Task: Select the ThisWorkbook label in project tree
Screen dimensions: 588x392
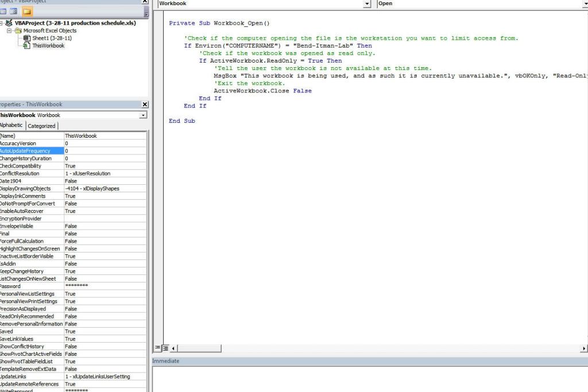Action: (x=48, y=46)
